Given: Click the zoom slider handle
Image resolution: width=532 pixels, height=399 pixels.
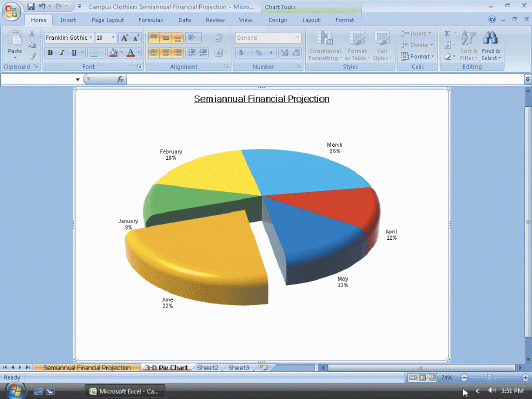Looking at the screenshot, I should [x=489, y=377].
